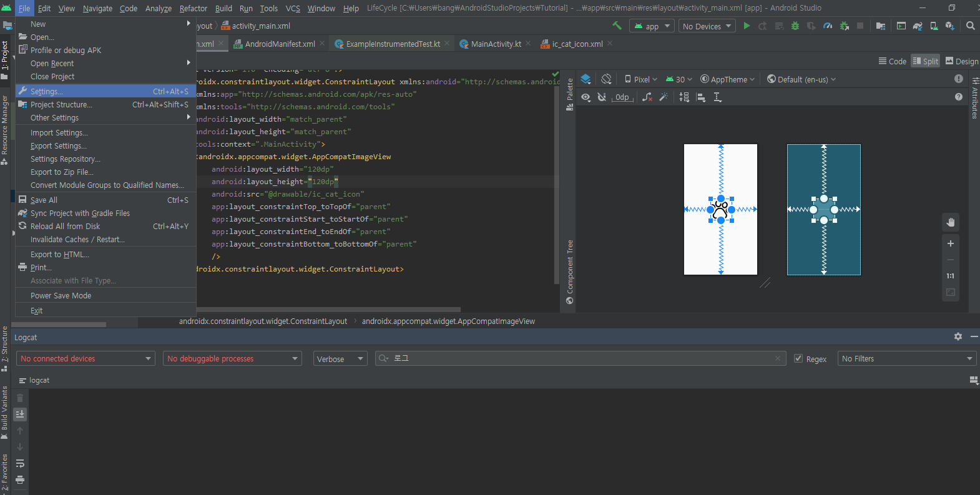Set the design zoom to 1:1
Viewport: 980px width, 495px height.
point(950,276)
